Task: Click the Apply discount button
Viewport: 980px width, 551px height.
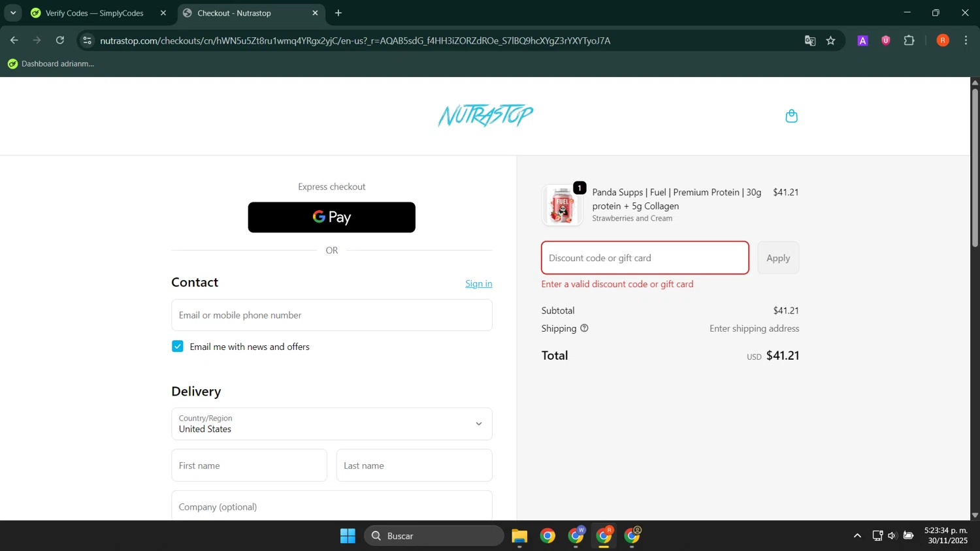Action: click(x=778, y=258)
